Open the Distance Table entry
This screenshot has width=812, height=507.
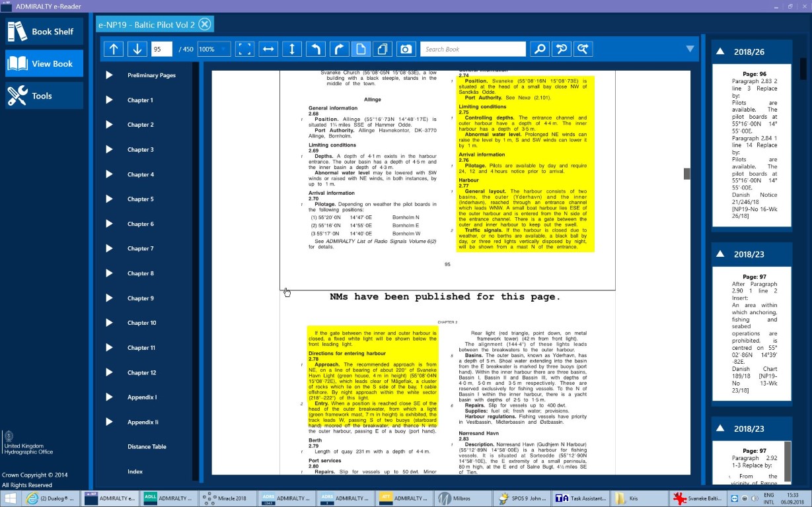147,447
